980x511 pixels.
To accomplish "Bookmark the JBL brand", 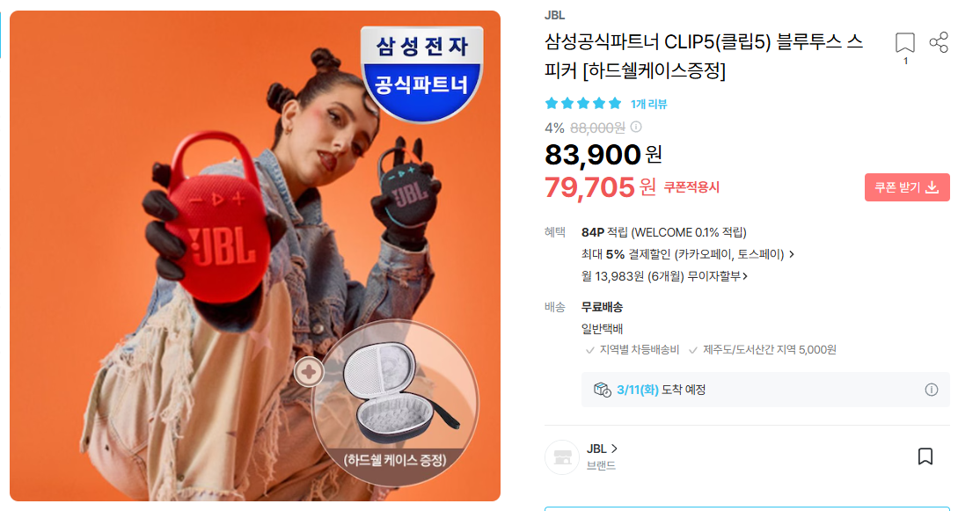I will (925, 456).
